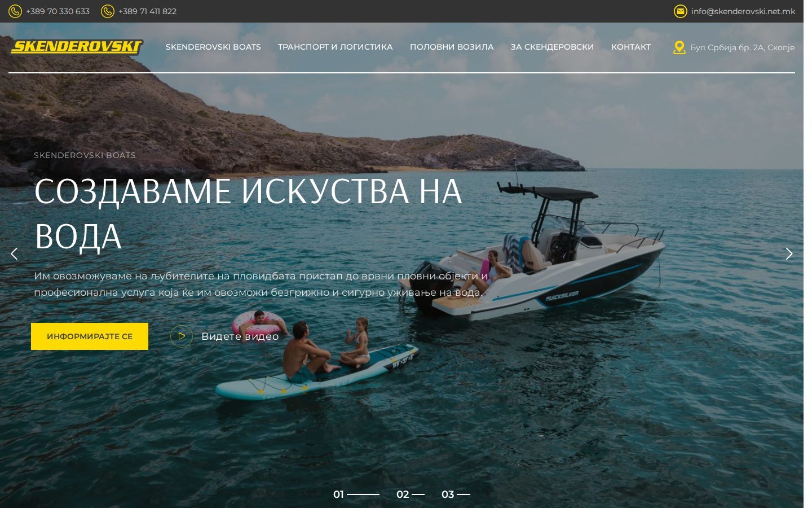Viewport: 812px width, 508px height.
Task: Open Половни возила menu item
Action: [x=452, y=47]
